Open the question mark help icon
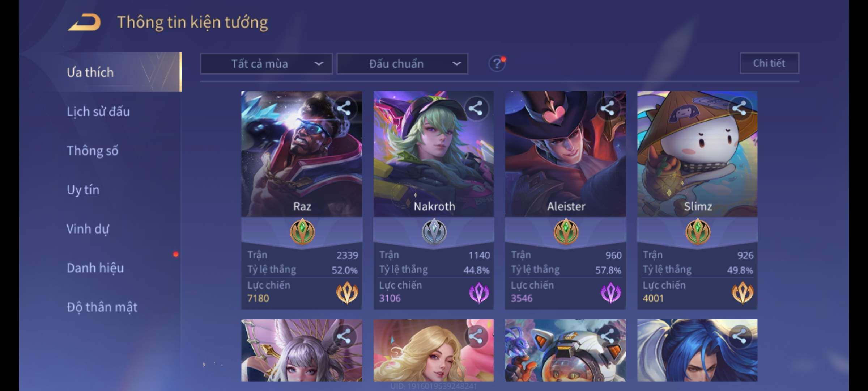The width and height of the screenshot is (868, 391). tap(497, 64)
